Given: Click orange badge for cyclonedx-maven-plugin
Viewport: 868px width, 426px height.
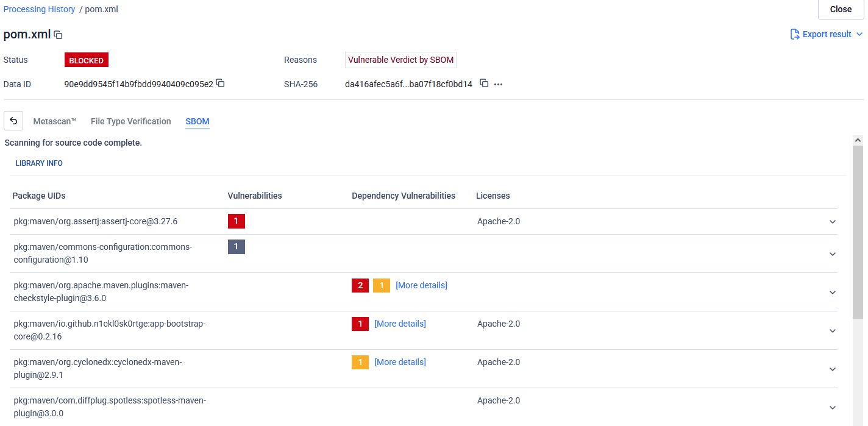Looking at the screenshot, I should pyautogui.click(x=360, y=362).
